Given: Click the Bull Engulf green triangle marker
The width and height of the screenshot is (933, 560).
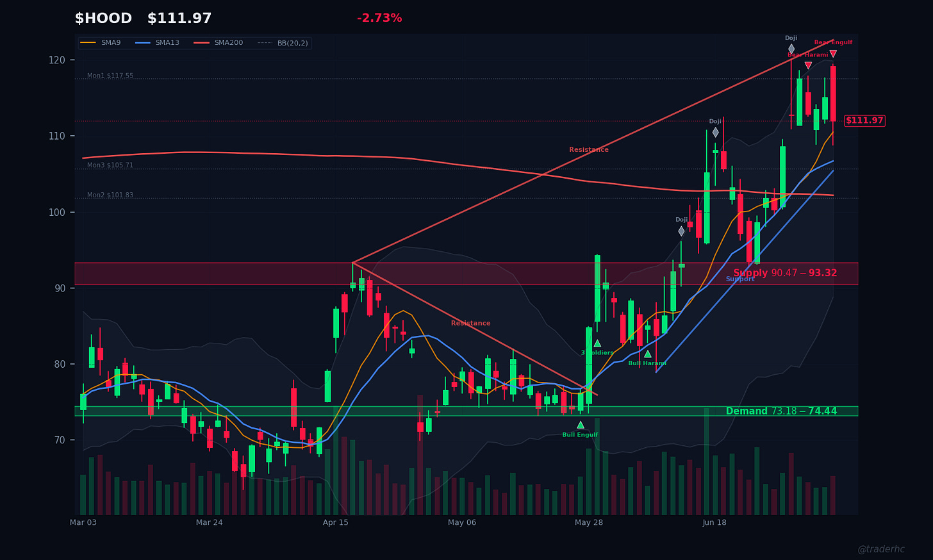Looking at the screenshot, I should [581, 425].
